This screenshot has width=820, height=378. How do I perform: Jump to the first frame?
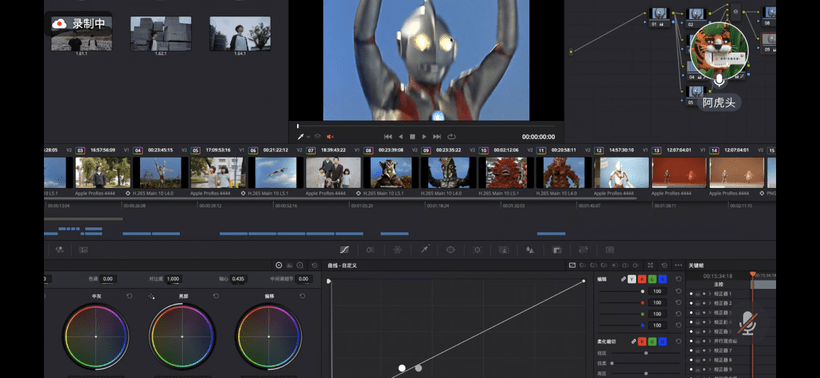tap(388, 136)
